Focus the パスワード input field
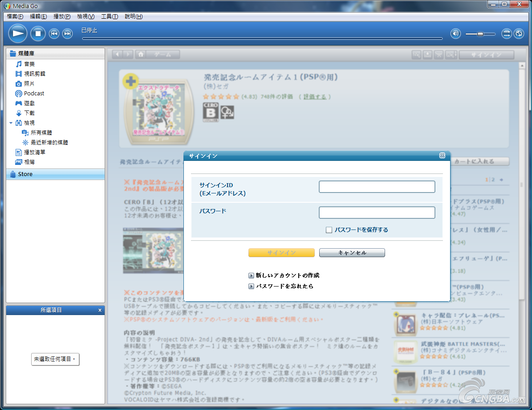 coord(377,213)
